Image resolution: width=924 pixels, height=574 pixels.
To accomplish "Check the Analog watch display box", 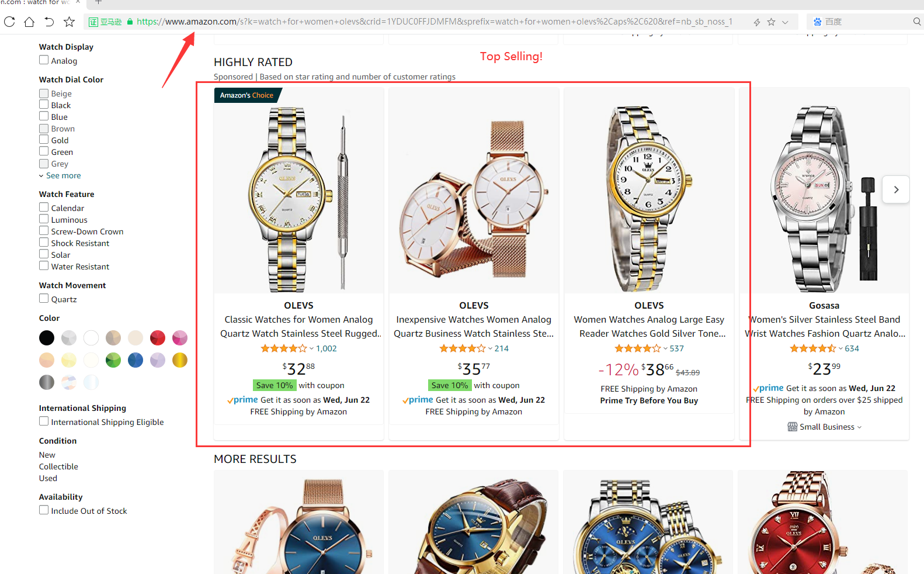I will point(44,60).
